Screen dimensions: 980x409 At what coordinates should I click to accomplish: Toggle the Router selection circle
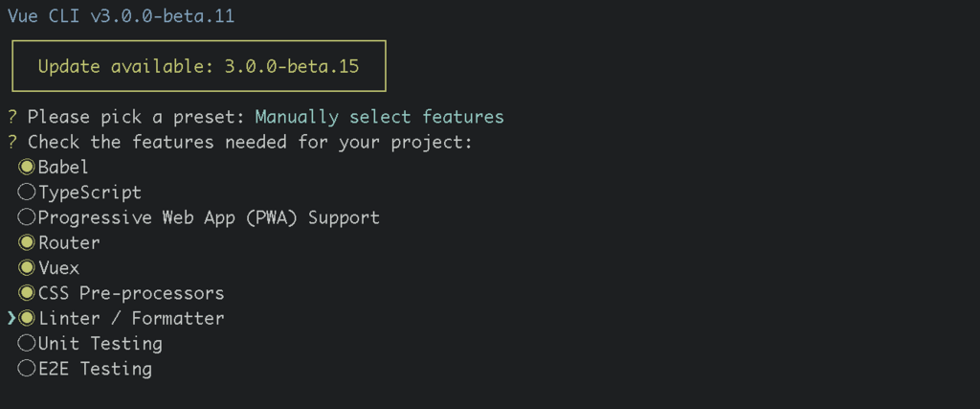(x=26, y=242)
